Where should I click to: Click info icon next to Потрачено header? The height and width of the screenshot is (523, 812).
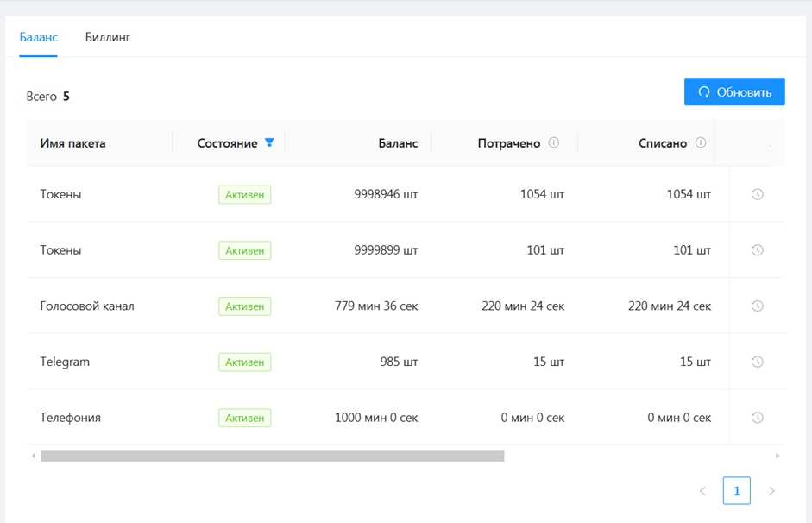coord(554,143)
